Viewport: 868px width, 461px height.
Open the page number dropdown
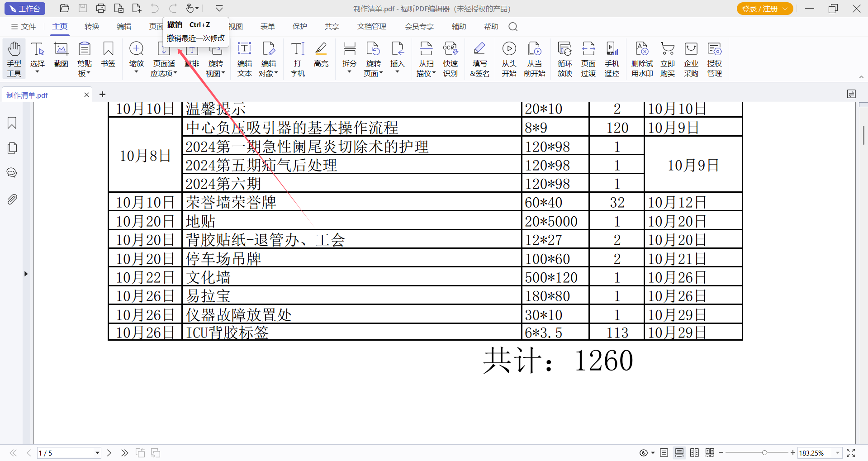coord(97,453)
